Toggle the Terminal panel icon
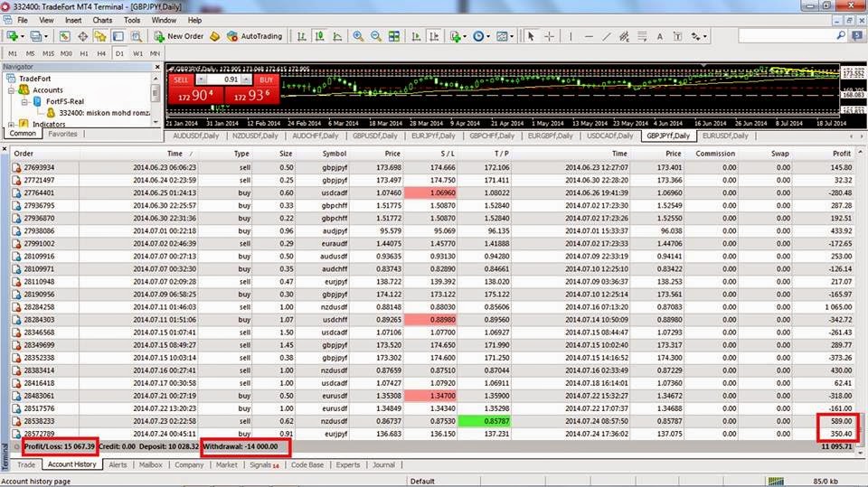Image resolution: width=868 pixels, height=487 pixels. click(118, 36)
